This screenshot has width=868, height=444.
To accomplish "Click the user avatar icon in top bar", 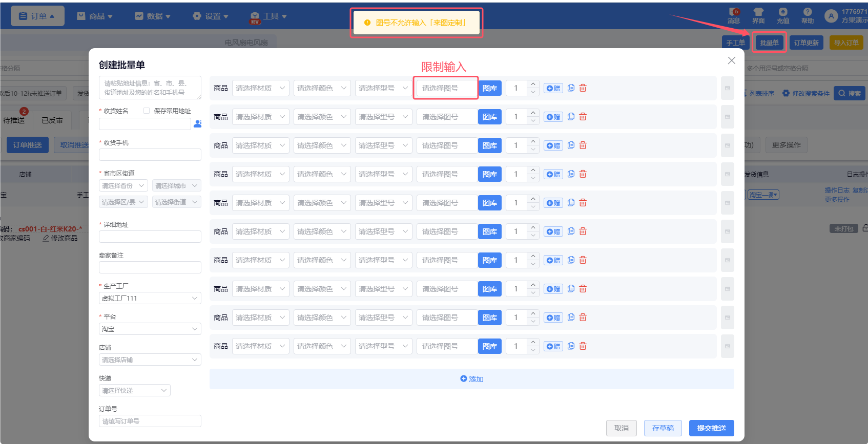I will tap(831, 16).
